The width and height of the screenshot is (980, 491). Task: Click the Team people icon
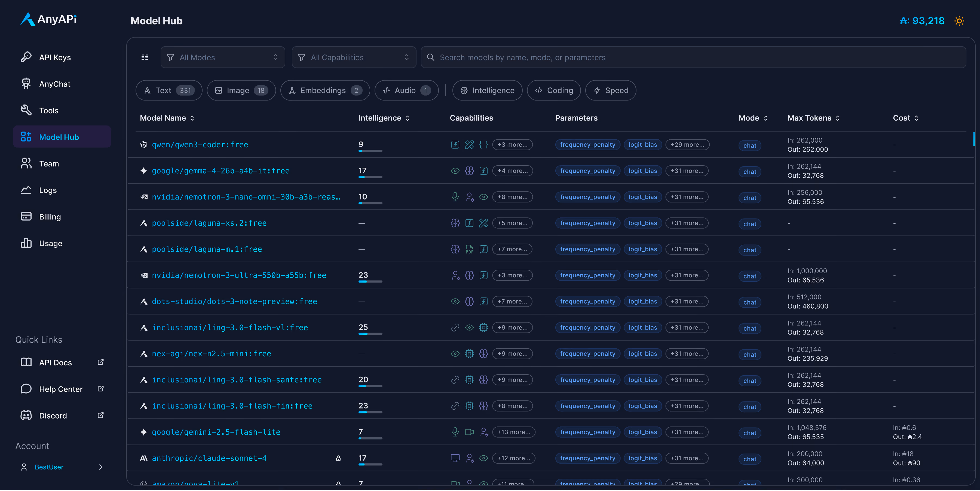pyautogui.click(x=26, y=163)
